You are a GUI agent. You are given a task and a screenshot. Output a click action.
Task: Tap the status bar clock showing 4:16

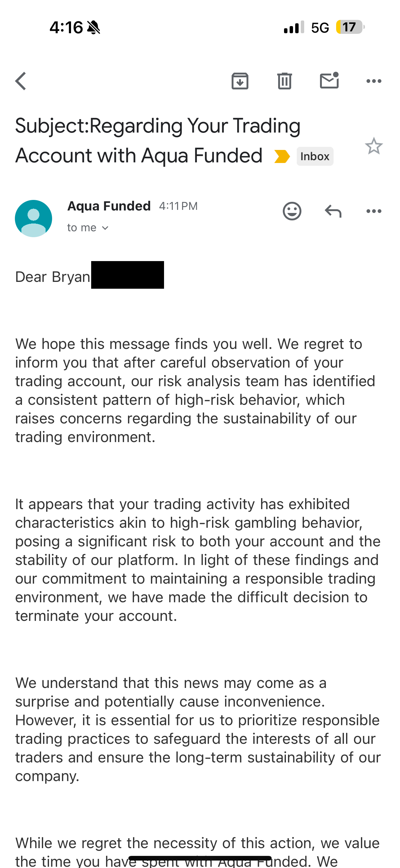point(66,27)
